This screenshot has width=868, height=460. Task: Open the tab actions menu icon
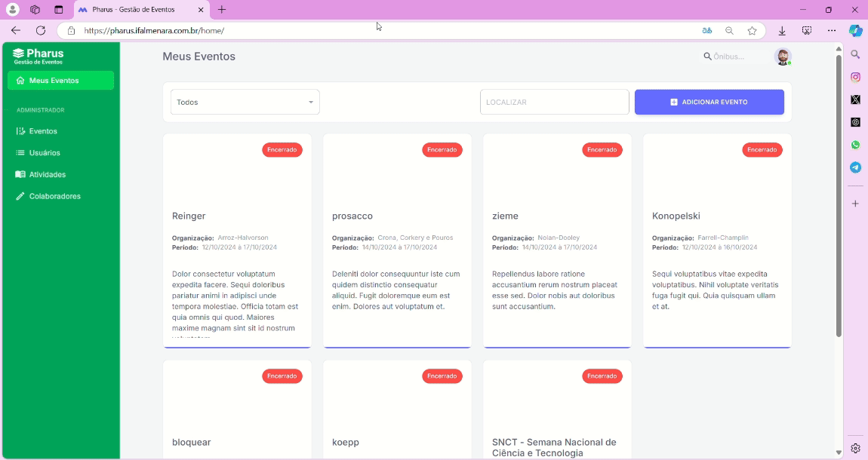tap(58, 9)
